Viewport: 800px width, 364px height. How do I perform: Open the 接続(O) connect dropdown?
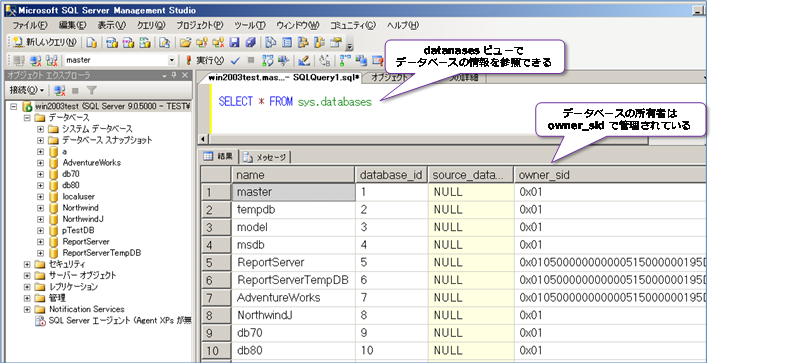(x=27, y=90)
